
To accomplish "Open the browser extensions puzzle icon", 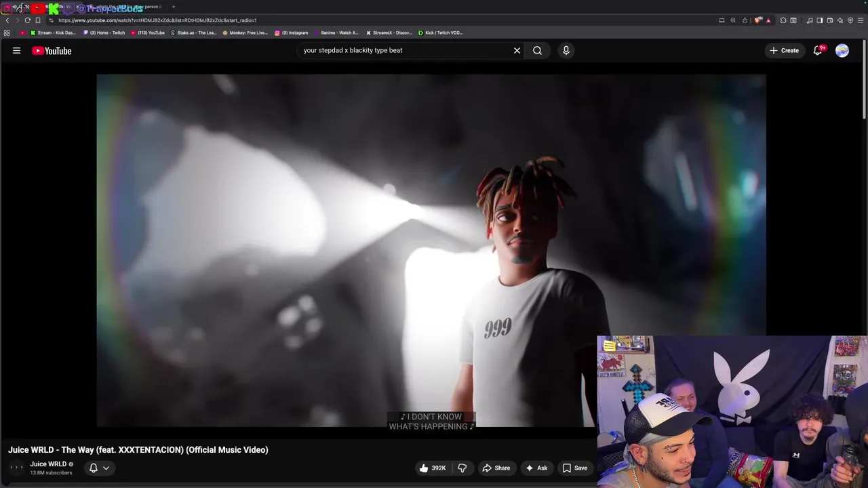I will (783, 20).
